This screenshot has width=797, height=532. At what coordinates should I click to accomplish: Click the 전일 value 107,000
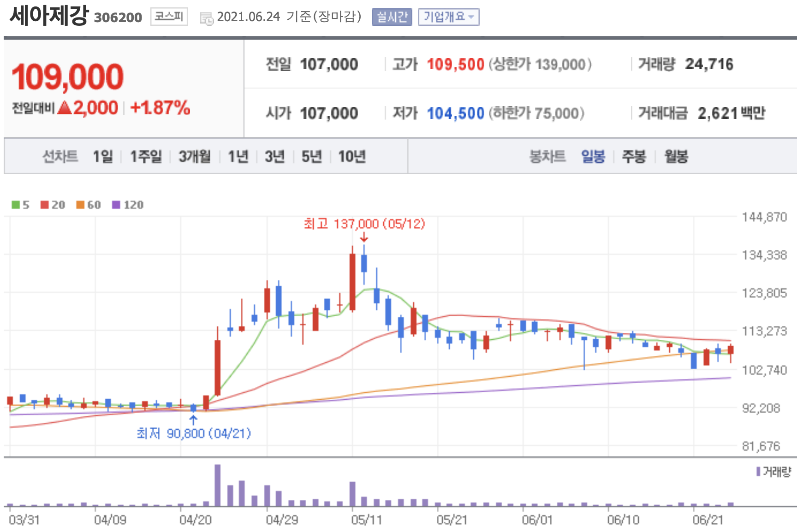tap(329, 64)
